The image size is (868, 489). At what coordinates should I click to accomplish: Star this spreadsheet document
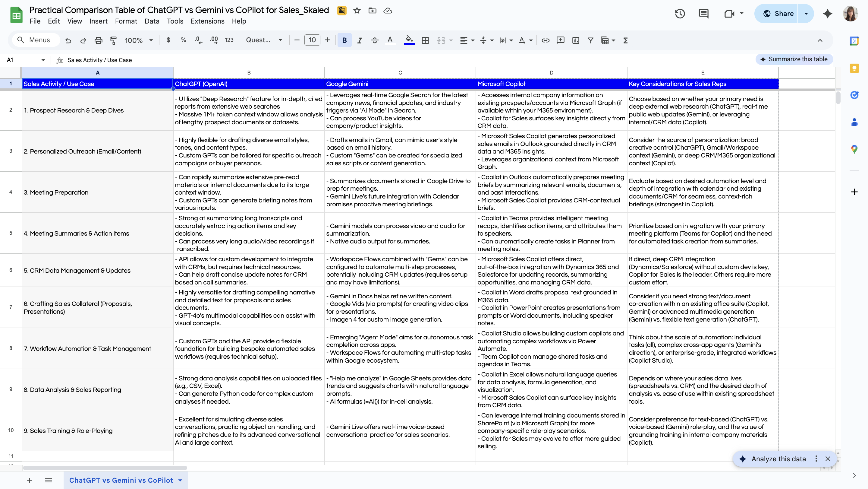(357, 11)
